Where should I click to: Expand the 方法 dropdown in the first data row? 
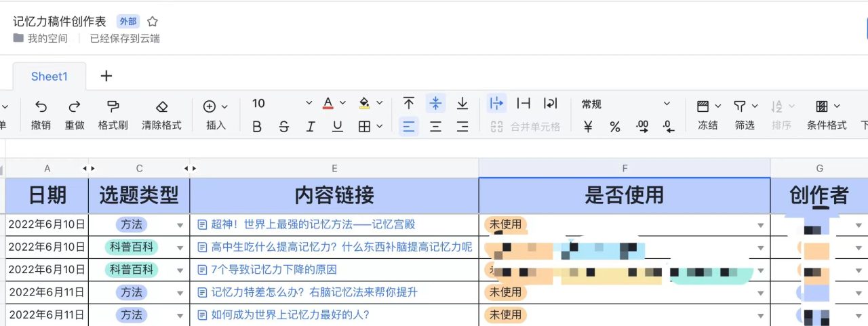coord(180,225)
